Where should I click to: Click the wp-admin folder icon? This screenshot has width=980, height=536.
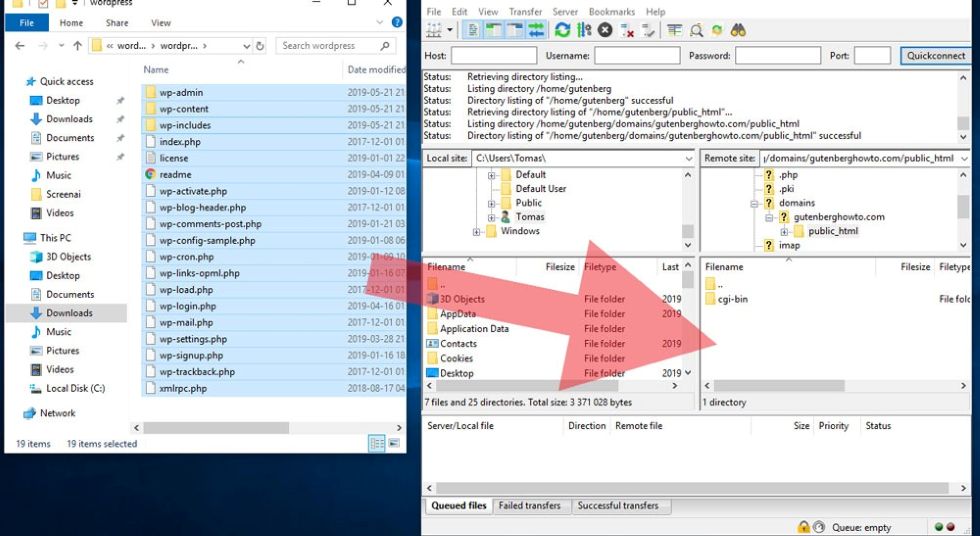150,92
